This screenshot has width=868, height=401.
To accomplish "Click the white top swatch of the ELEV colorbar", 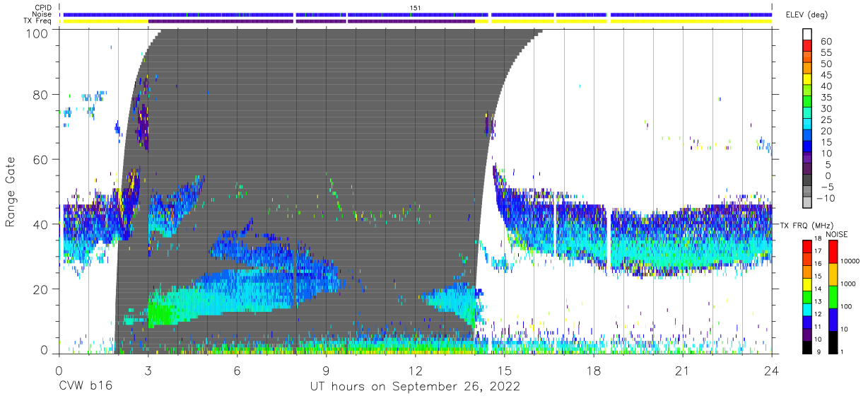I will click(x=807, y=34).
